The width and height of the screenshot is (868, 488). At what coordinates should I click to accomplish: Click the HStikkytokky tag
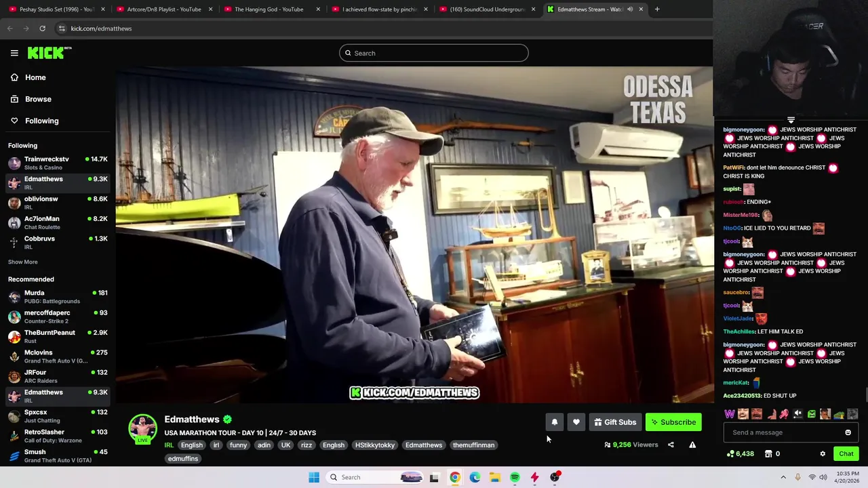(374, 445)
